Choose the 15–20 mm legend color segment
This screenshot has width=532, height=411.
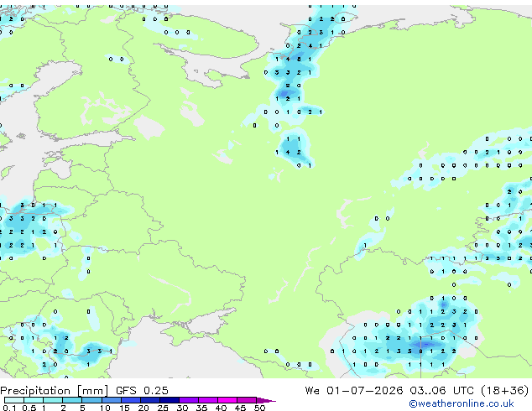[131, 400]
